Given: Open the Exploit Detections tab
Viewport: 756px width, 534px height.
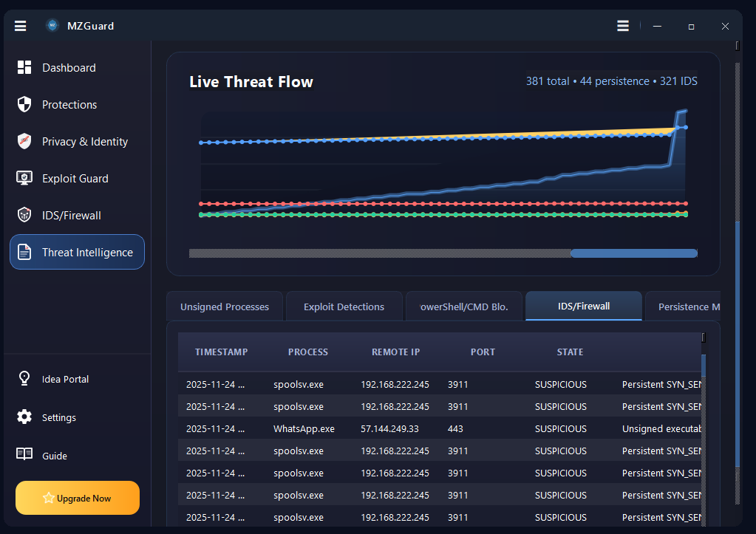Looking at the screenshot, I should (344, 306).
